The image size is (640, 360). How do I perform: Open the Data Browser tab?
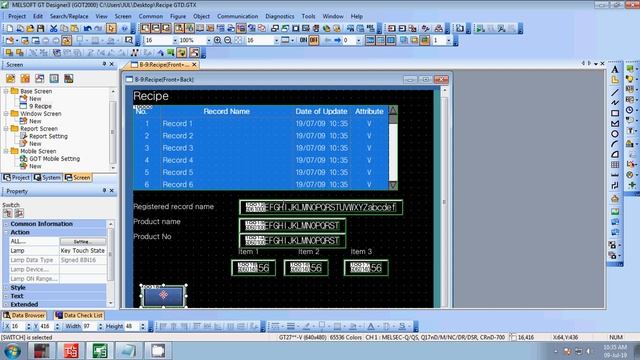pyautogui.click(x=24, y=315)
